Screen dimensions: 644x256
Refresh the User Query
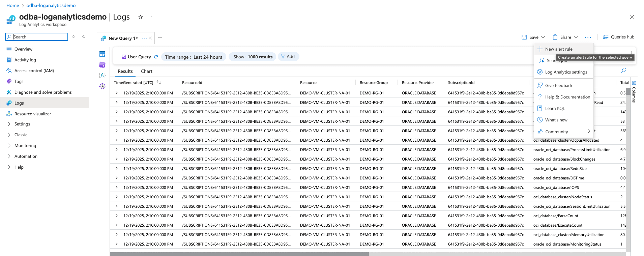pyautogui.click(x=156, y=57)
